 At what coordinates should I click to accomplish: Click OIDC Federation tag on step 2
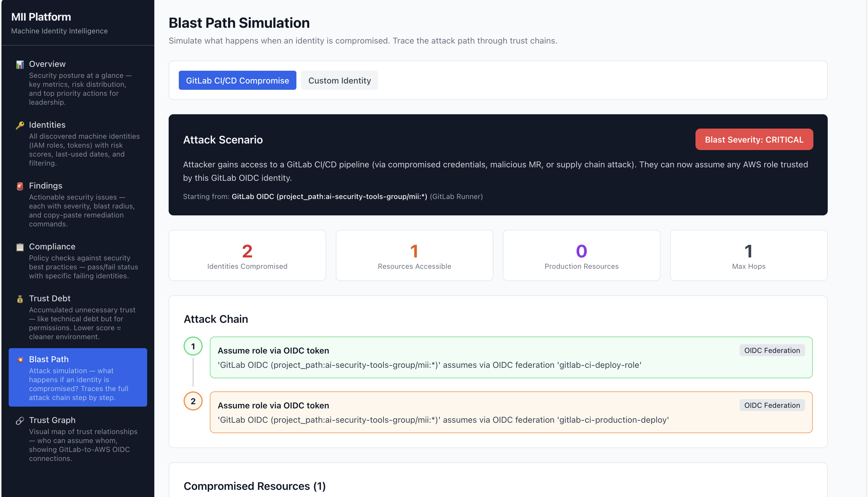pos(772,405)
